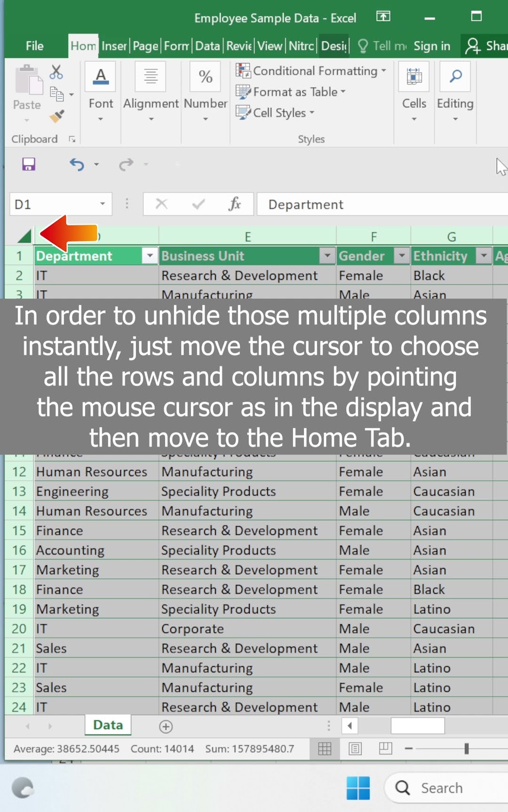The width and height of the screenshot is (508, 812).
Task: Open the Conditional Formatting menu
Action: (x=311, y=71)
